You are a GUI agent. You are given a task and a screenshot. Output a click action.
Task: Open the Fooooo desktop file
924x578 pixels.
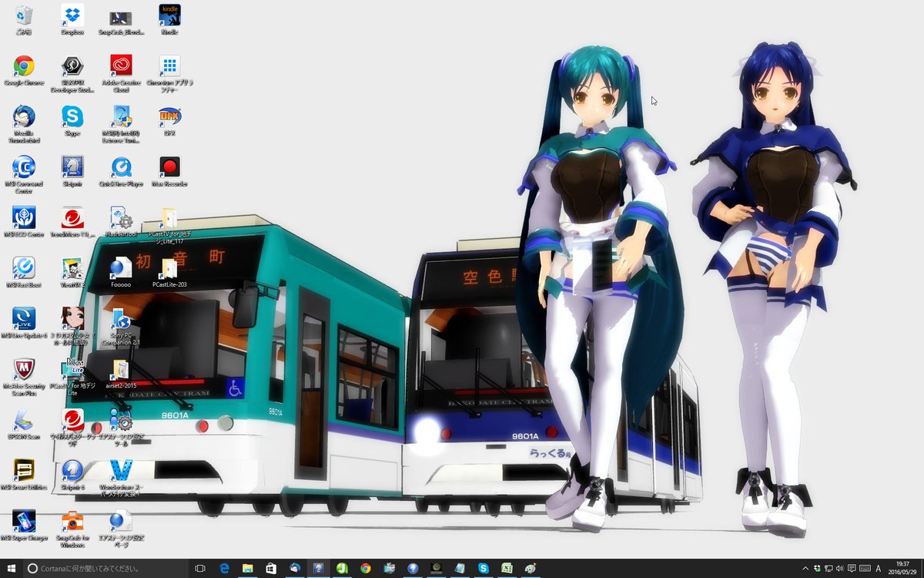[x=121, y=273]
